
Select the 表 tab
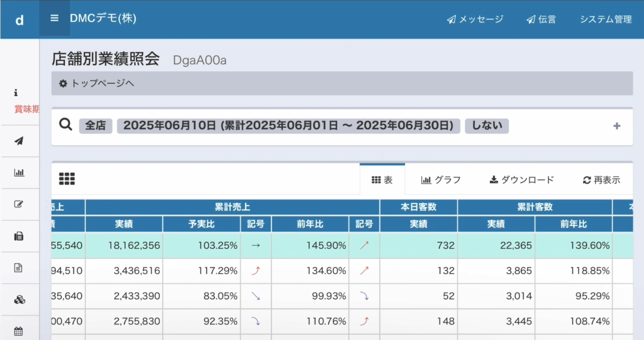[x=382, y=180]
